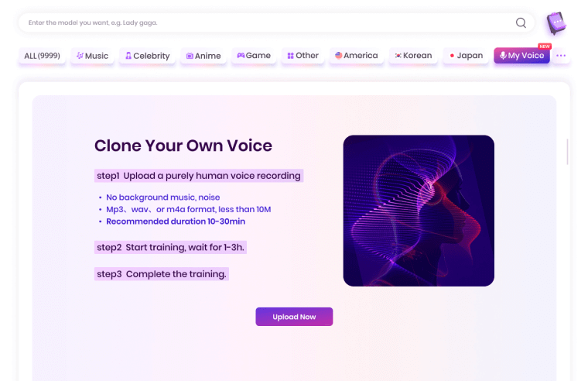Open the Celebrity voice category
This screenshot has height=381, width=588.
(147, 56)
